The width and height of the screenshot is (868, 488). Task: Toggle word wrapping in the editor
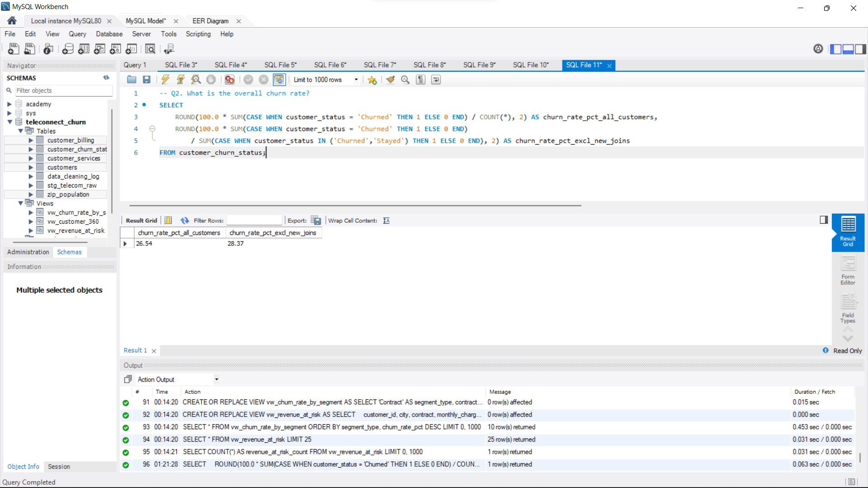[x=436, y=80]
